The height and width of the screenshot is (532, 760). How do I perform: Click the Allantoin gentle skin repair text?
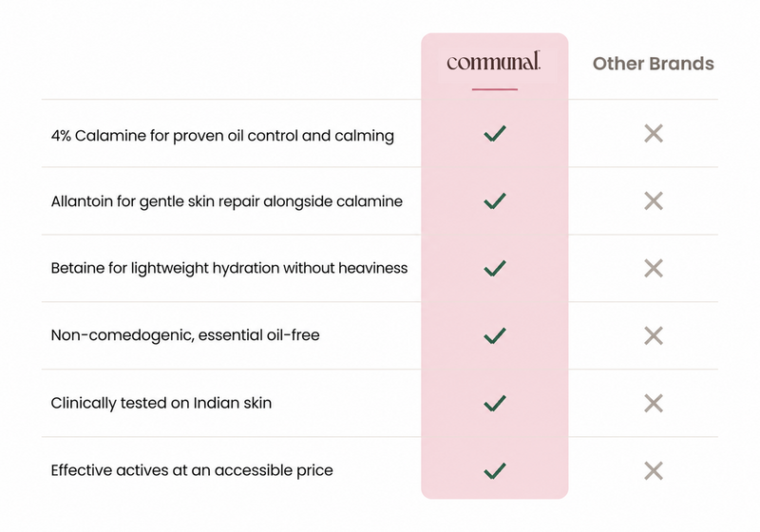tap(227, 201)
